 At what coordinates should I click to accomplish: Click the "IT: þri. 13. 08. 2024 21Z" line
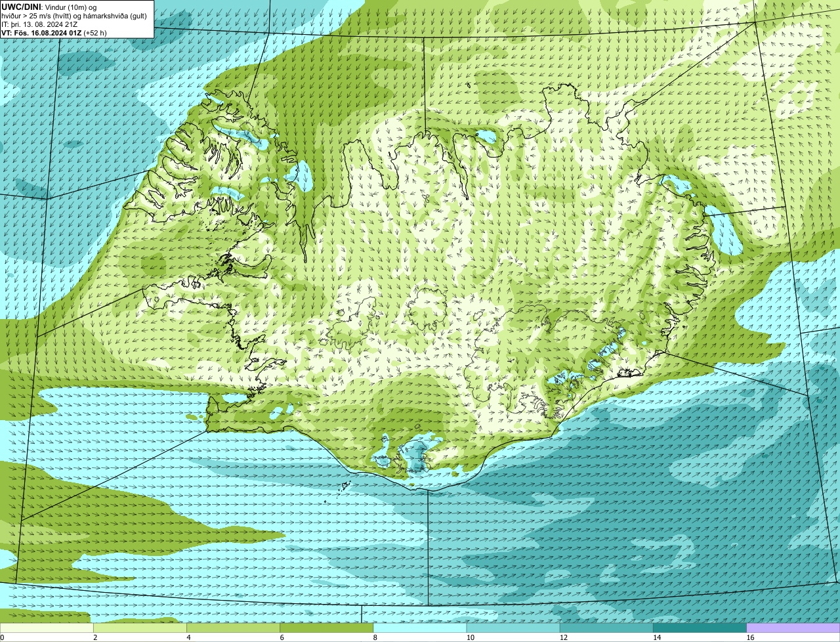coord(39,24)
